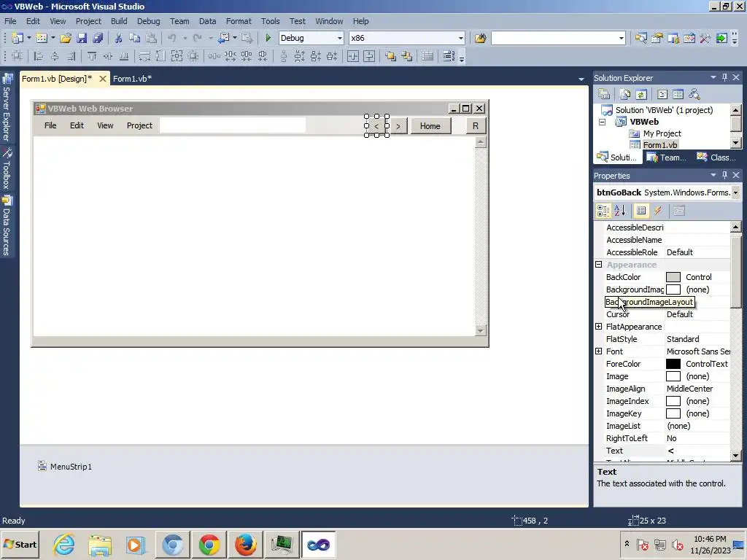The image size is (747, 560).
Task: Pin the Solution Explorer panel
Action: point(724,77)
